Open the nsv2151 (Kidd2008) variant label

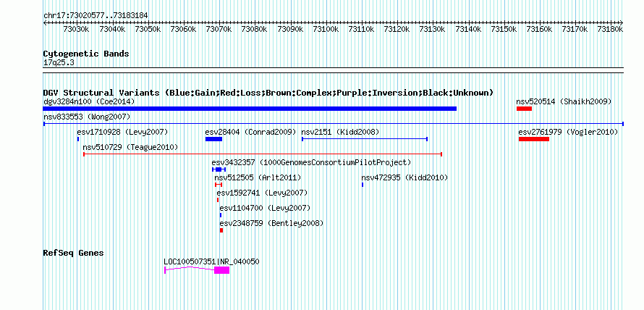tap(340, 132)
